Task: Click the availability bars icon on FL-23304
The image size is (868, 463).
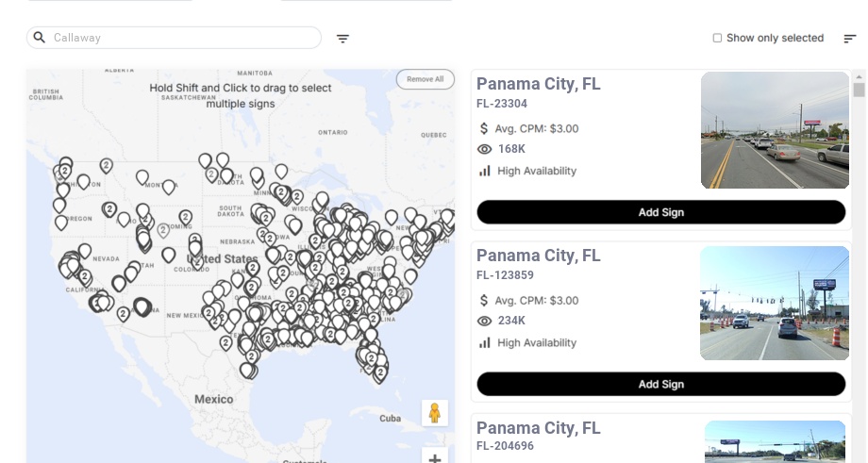Action: pos(485,171)
